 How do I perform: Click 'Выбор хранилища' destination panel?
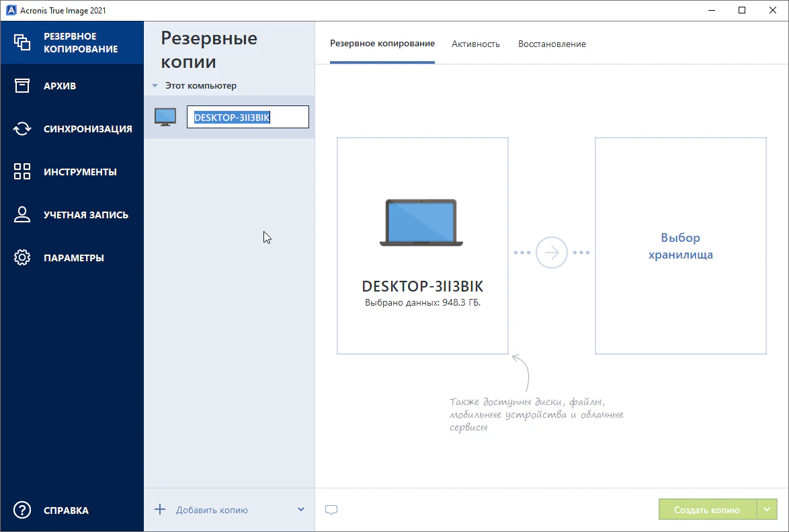(680, 246)
